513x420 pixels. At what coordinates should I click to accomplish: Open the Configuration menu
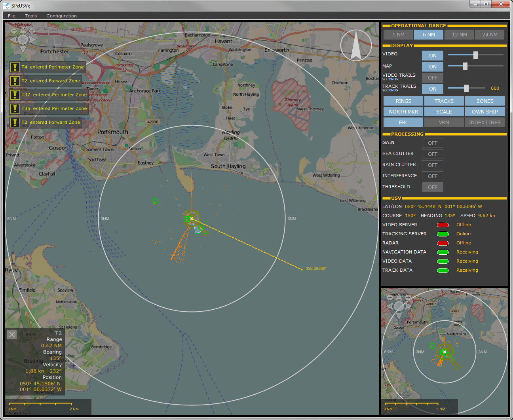pos(61,16)
